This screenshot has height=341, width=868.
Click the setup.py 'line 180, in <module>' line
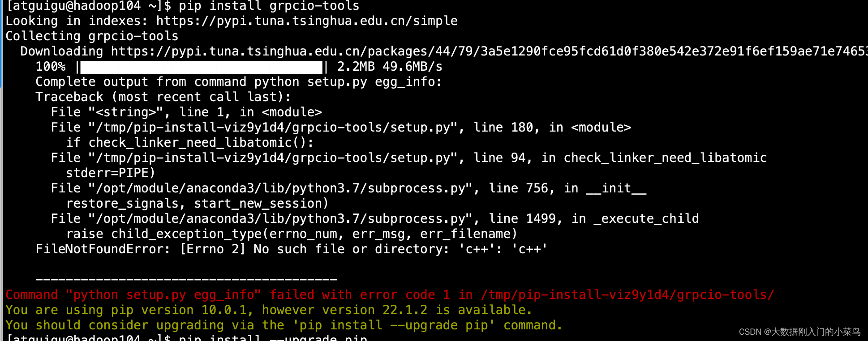pyautogui.click(x=341, y=128)
